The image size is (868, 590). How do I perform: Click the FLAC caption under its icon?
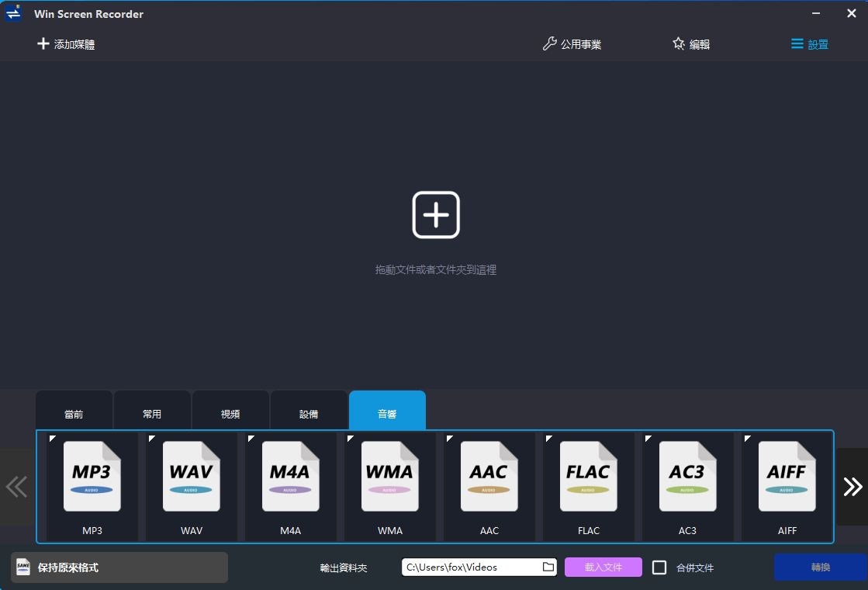pyautogui.click(x=589, y=531)
